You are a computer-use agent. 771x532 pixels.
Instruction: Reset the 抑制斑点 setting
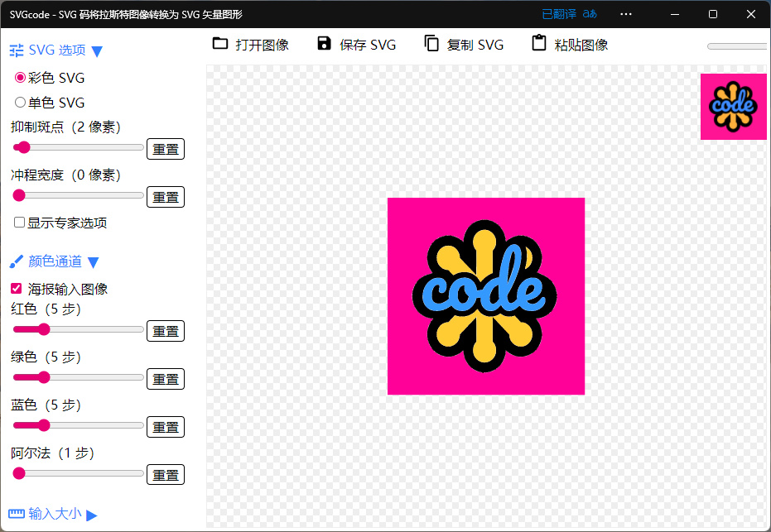click(165, 149)
